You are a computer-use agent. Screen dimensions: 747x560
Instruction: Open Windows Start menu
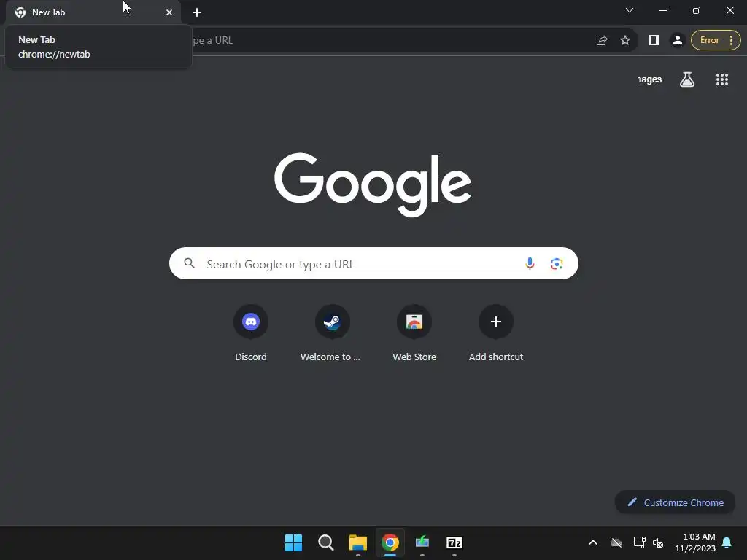293,542
